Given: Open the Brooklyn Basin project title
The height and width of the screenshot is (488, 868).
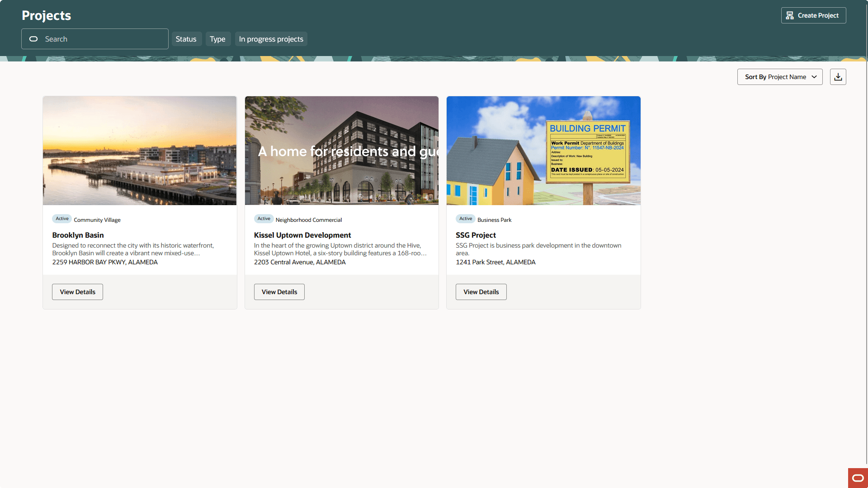Looking at the screenshot, I should pos(77,235).
